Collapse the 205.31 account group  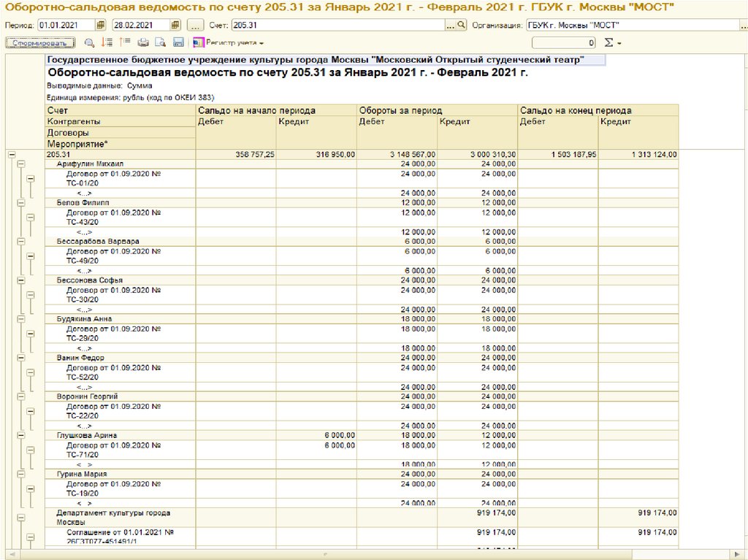11,154
